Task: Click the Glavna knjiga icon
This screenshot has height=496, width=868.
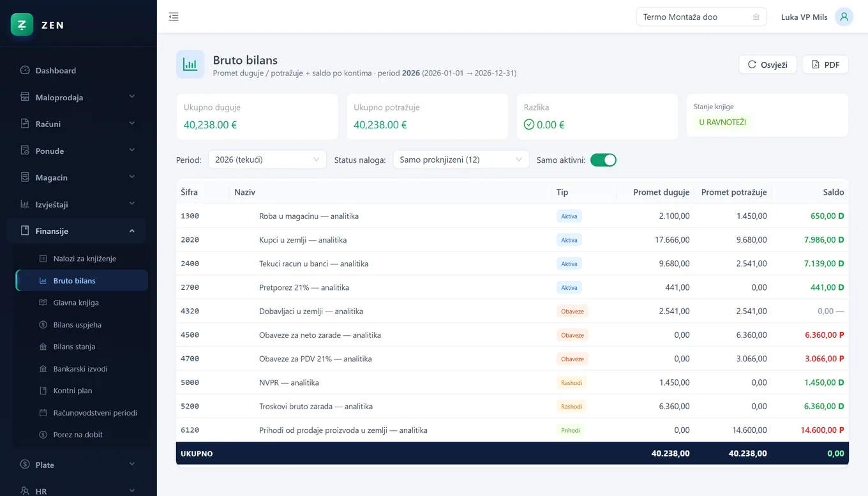Action: pos(43,303)
